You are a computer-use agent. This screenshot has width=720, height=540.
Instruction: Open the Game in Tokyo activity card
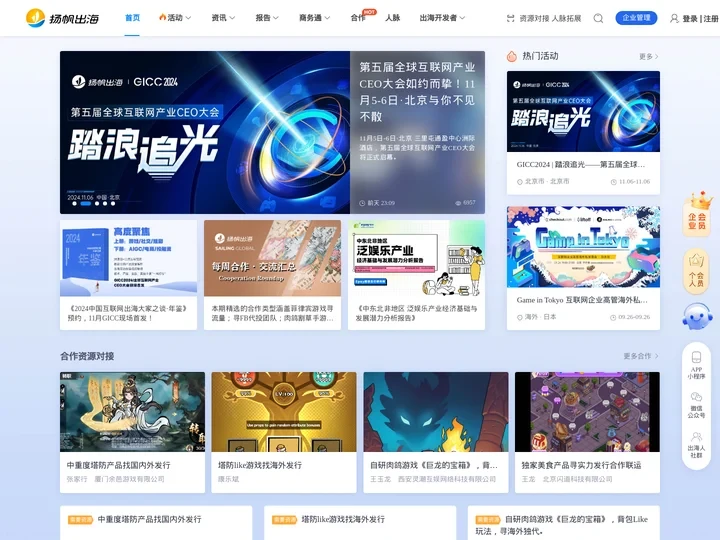click(x=583, y=268)
